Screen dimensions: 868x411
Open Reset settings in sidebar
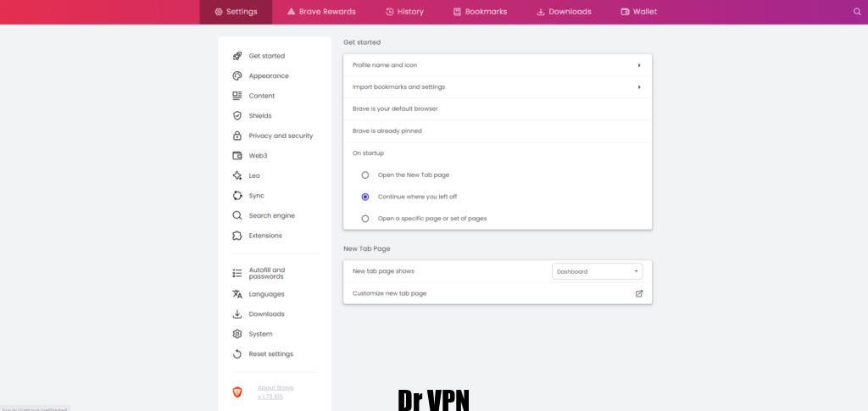[x=270, y=354]
